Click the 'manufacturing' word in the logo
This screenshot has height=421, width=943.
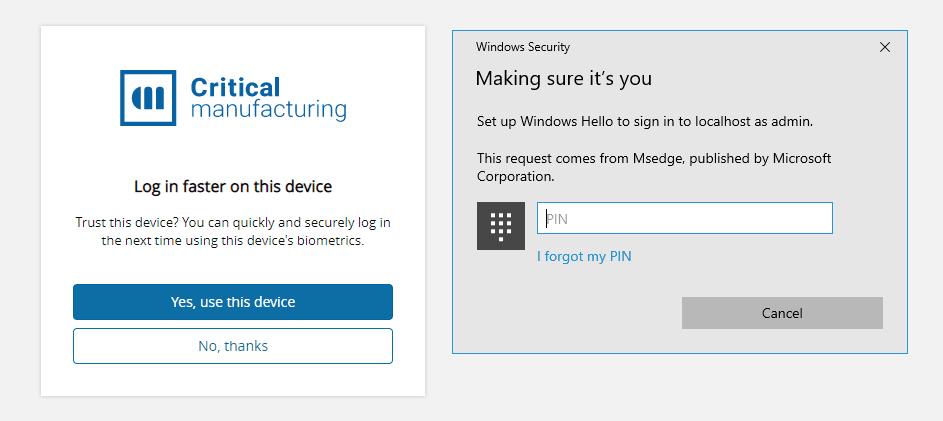tap(268, 109)
